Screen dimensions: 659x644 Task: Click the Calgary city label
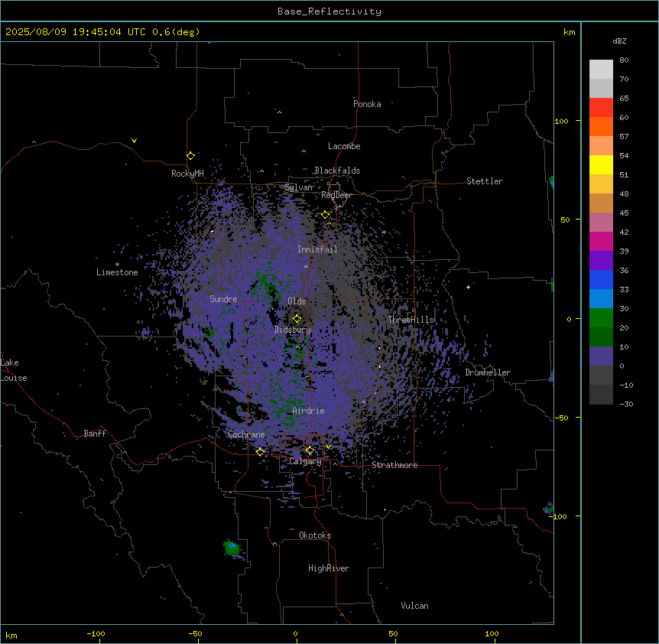306,461
